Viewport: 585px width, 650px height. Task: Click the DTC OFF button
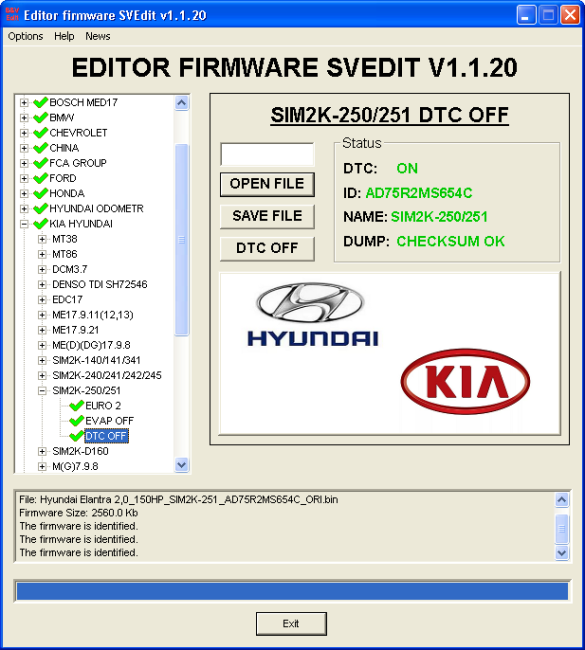click(267, 248)
